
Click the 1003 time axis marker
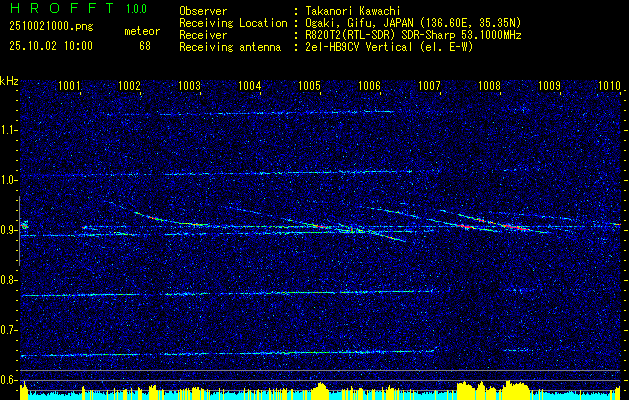coord(189,85)
